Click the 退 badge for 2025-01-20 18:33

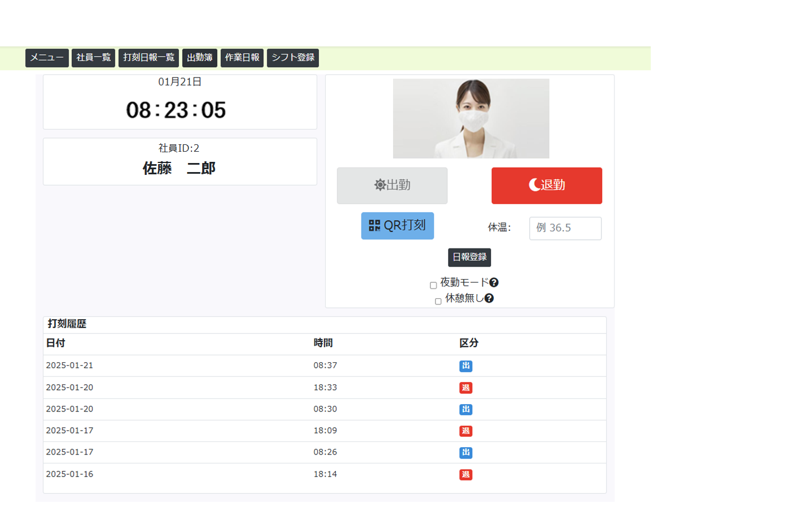(466, 388)
